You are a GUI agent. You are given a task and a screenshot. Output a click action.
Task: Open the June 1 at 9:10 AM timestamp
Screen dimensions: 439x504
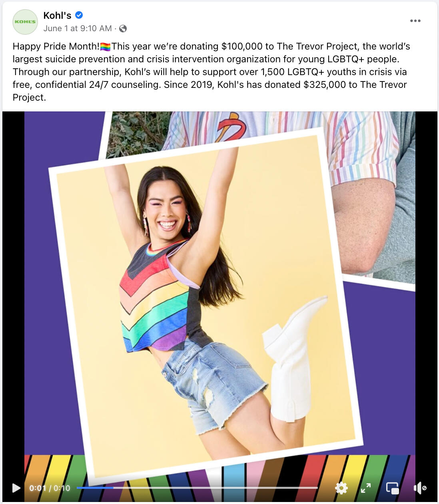point(78,28)
